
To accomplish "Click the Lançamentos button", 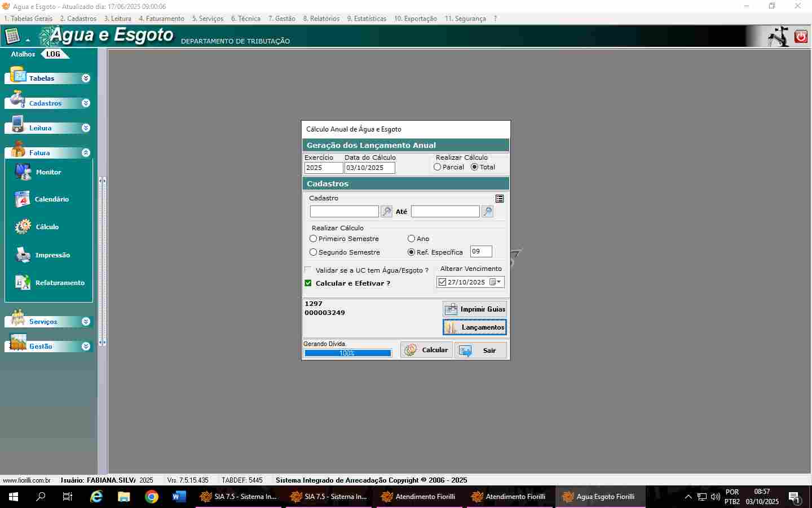I will point(475,327).
